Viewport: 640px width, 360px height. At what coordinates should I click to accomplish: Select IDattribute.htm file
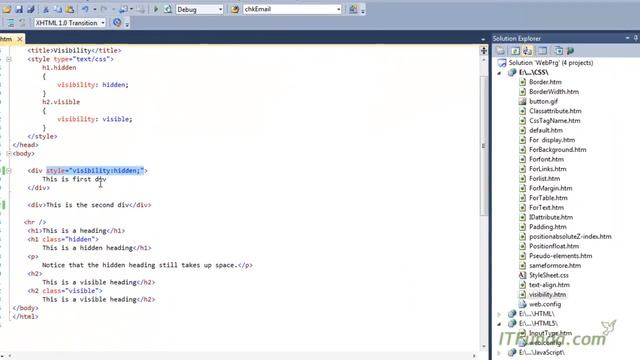tap(551, 217)
